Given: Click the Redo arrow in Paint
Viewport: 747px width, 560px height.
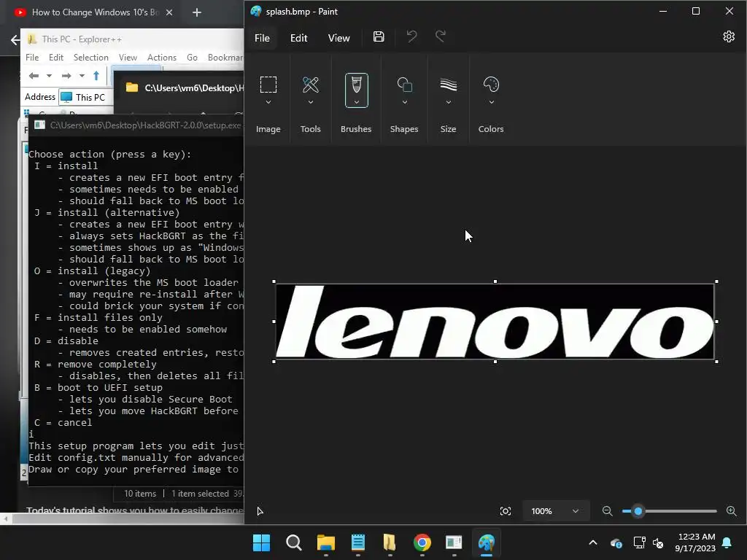Looking at the screenshot, I should click(x=441, y=36).
